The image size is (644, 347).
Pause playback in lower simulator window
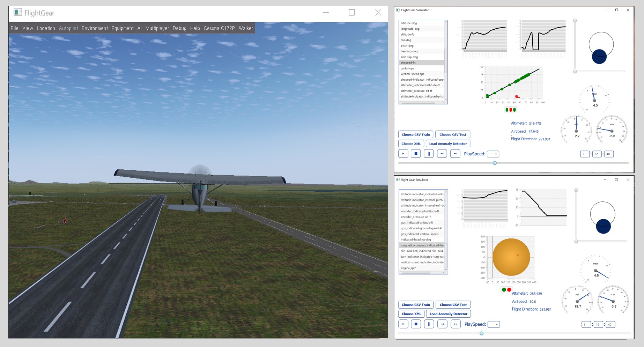[429, 324]
